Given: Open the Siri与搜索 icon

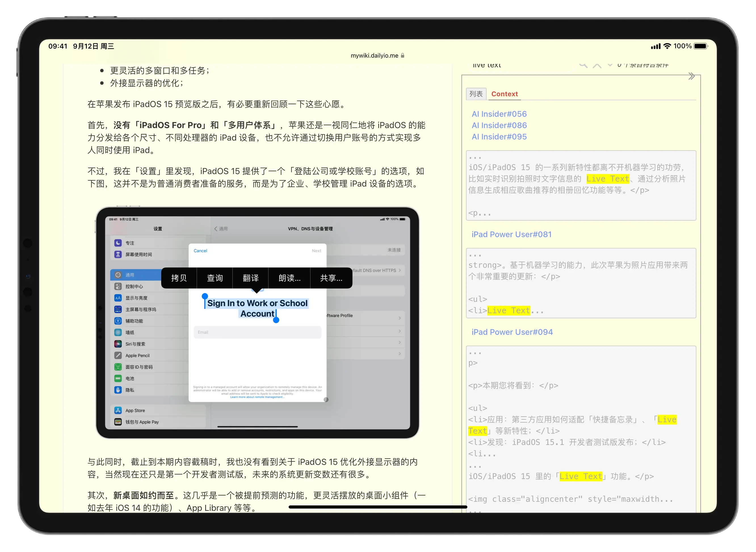Looking at the screenshot, I should pyautogui.click(x=118, y=344).
